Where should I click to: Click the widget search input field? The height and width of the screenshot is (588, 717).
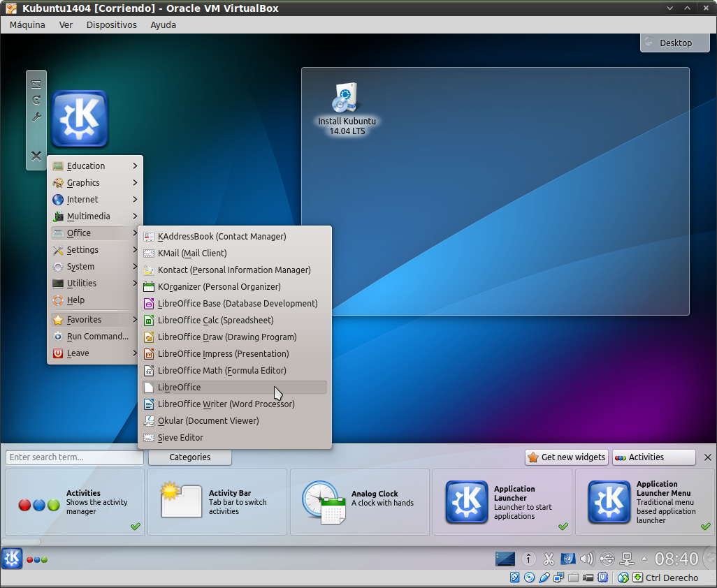[74, 457]
